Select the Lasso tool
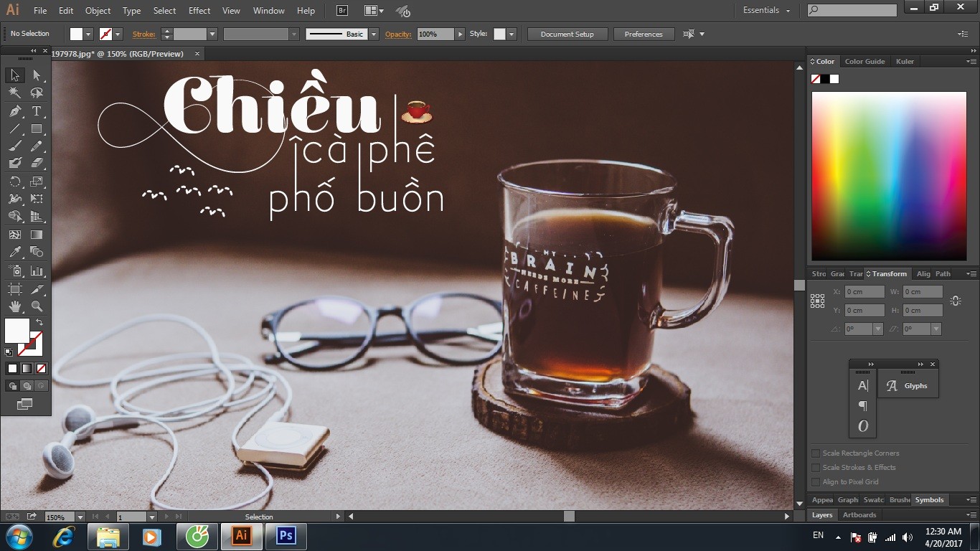This screenshot has height=551, width=980. point(37,93)
